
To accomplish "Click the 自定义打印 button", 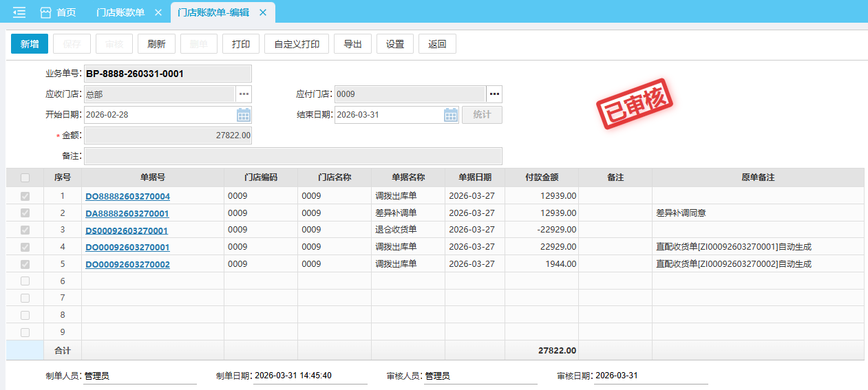I will pyautogui.click(x=297, y=44).
